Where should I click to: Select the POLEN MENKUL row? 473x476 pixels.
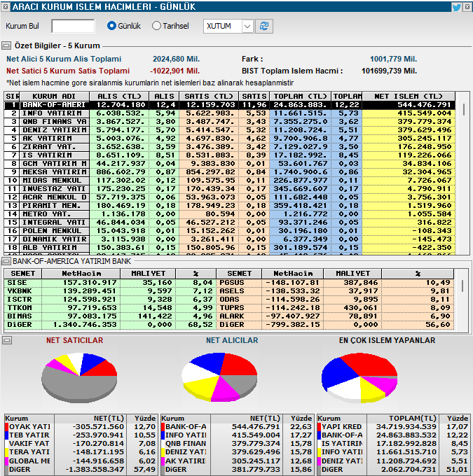pos(230,231)
